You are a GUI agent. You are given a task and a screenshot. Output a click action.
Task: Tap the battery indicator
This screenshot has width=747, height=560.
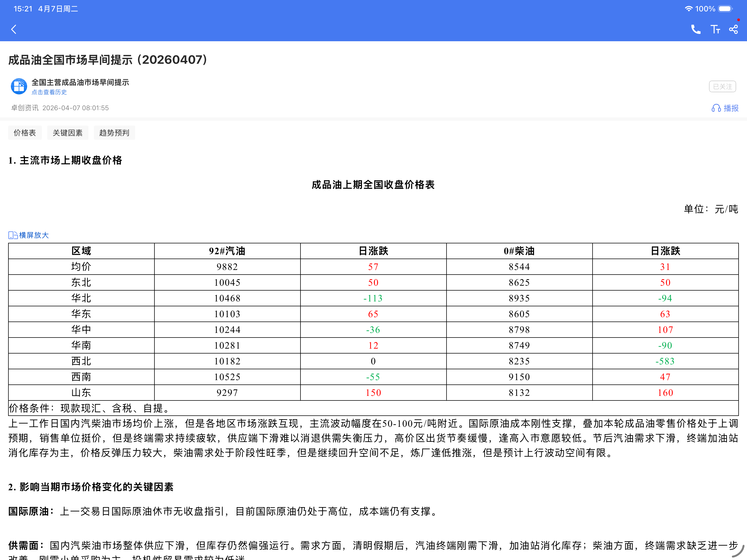coord(725,9)
